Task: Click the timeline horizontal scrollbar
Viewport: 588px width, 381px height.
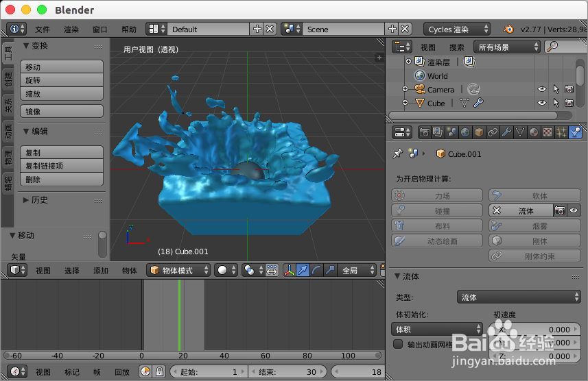Action: 192,355
